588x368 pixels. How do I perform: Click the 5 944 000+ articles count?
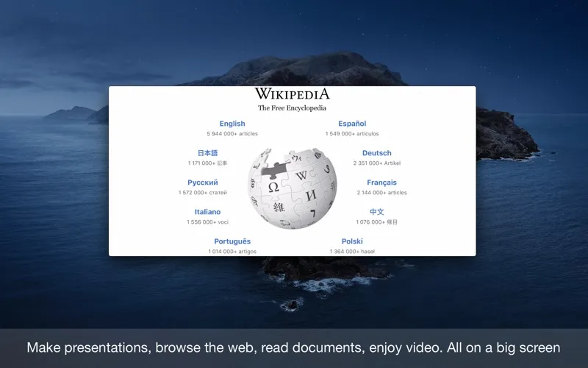click(x=232, y=134)
